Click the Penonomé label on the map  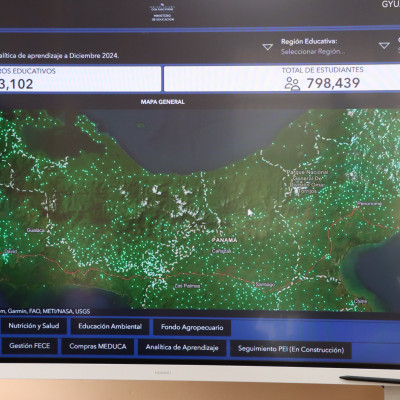pos(369,203)
